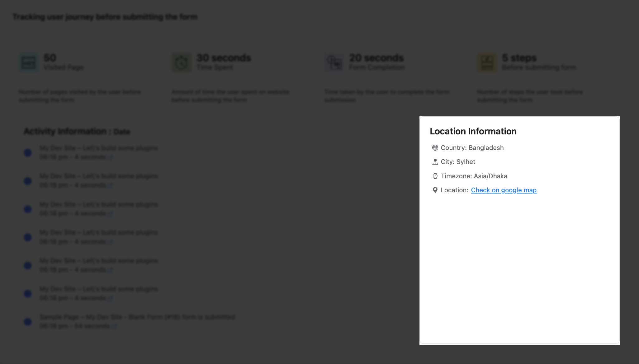Click the Tracking user journey heading
Screen dimensions: 639x364
click(x=105, y=17)
